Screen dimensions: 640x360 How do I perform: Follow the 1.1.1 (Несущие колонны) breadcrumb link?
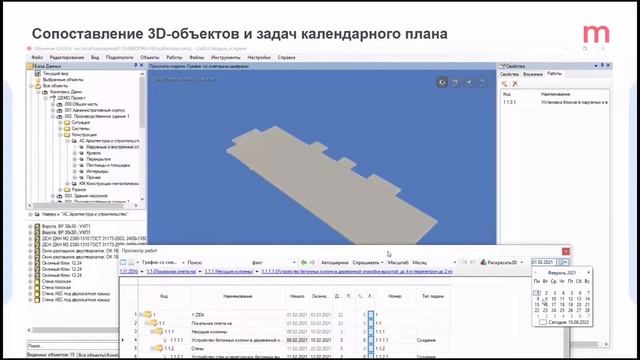tap(229, 271)
